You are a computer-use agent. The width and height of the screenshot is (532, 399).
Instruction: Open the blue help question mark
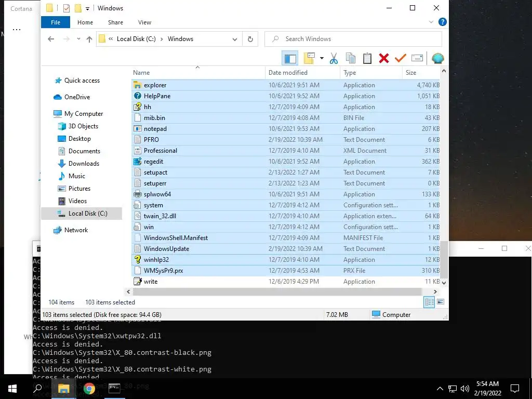pyautogui.click(x=443, y=22)
